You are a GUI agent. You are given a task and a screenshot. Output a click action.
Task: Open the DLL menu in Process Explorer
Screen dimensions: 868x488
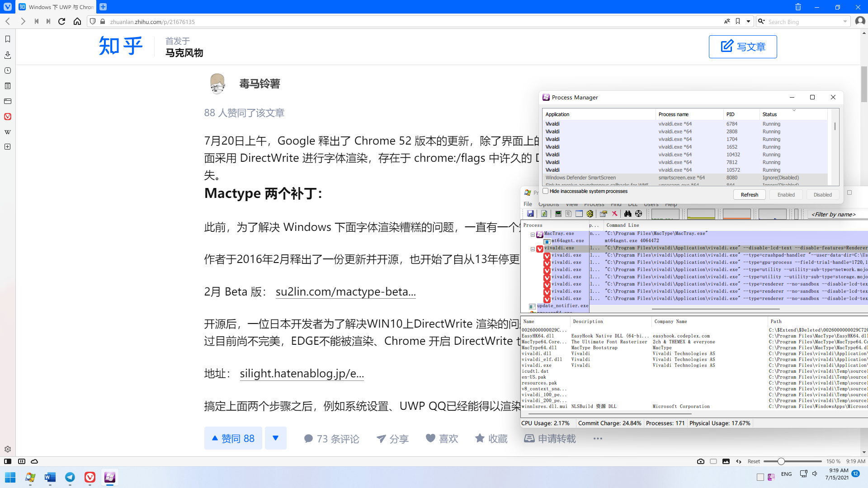pos(632,204)
